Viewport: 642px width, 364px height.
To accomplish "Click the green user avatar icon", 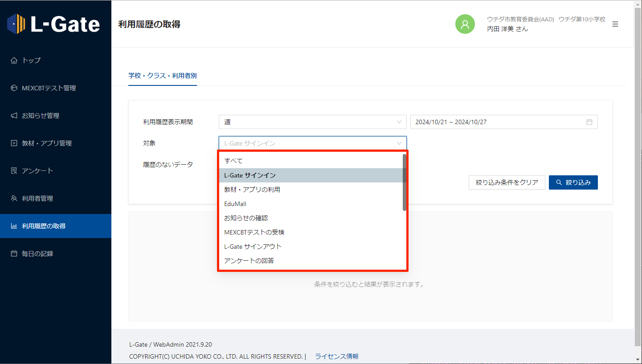I will tap(465, 24).
